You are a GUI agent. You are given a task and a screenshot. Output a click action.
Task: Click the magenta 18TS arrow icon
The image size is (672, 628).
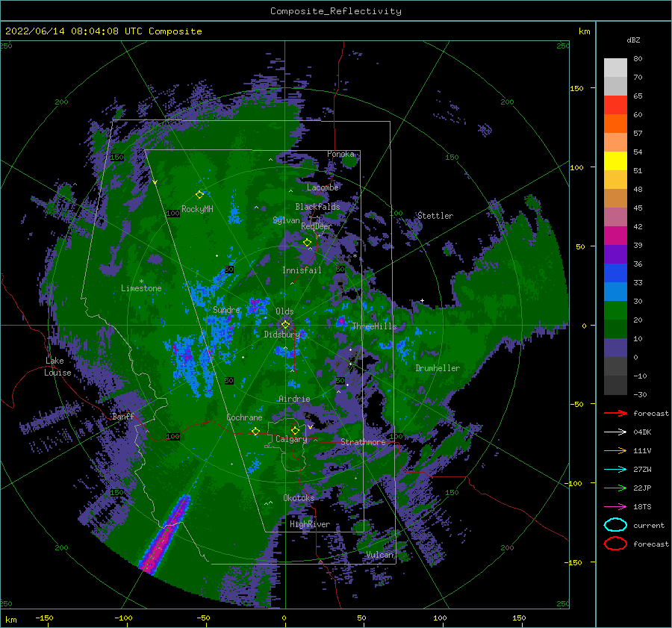point(615,507)
